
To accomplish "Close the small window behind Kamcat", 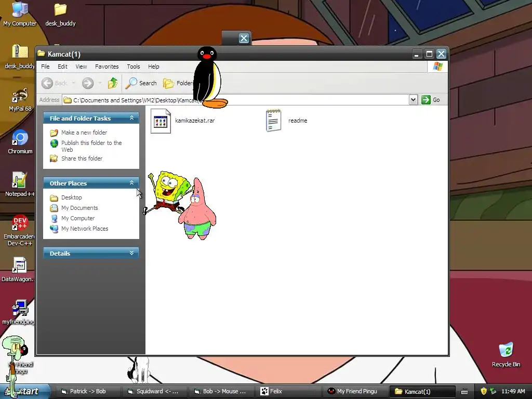I will tap(244, 38).
